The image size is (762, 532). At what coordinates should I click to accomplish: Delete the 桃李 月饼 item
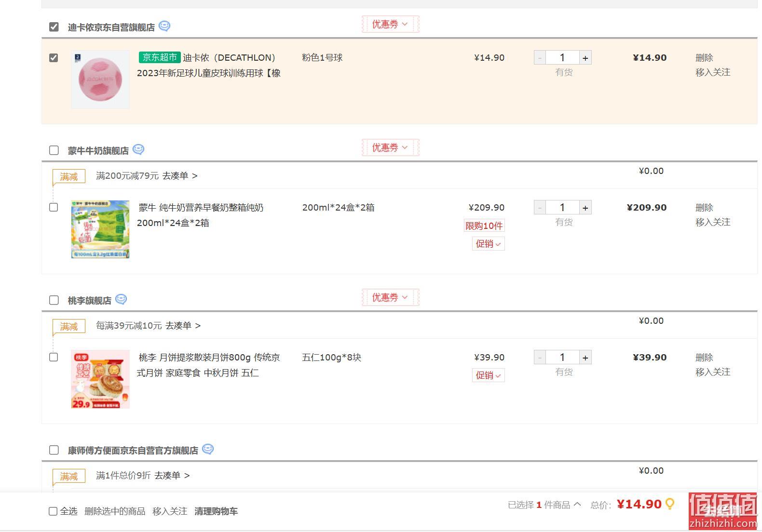click(704, 358)
